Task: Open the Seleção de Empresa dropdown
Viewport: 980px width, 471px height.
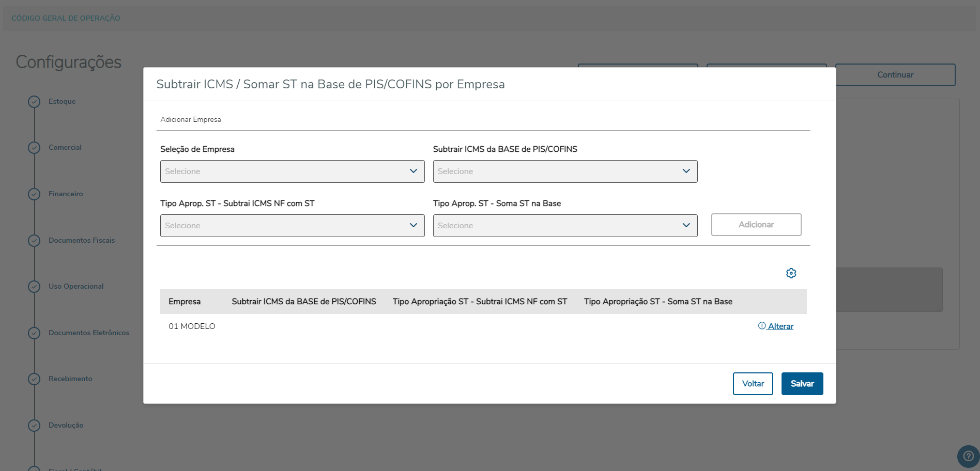Action: (x=292, y=171)
